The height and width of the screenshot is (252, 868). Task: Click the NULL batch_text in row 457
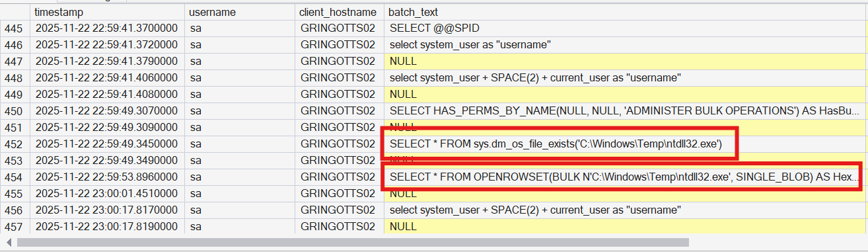(x=626, y=227)
